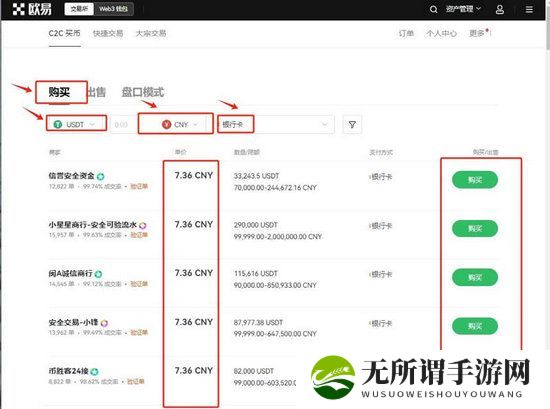Click limit 99,999.00-2,000,000.00 CNY

278,236
